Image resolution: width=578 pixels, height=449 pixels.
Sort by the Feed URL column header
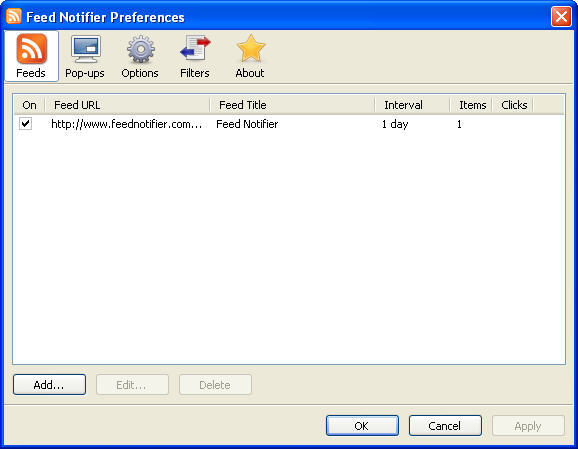(127, 105)
